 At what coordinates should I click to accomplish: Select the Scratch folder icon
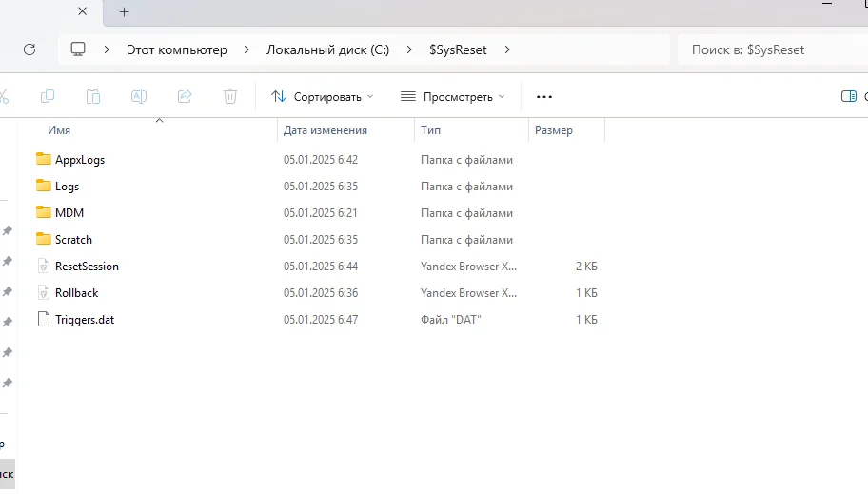click(43, 239)
